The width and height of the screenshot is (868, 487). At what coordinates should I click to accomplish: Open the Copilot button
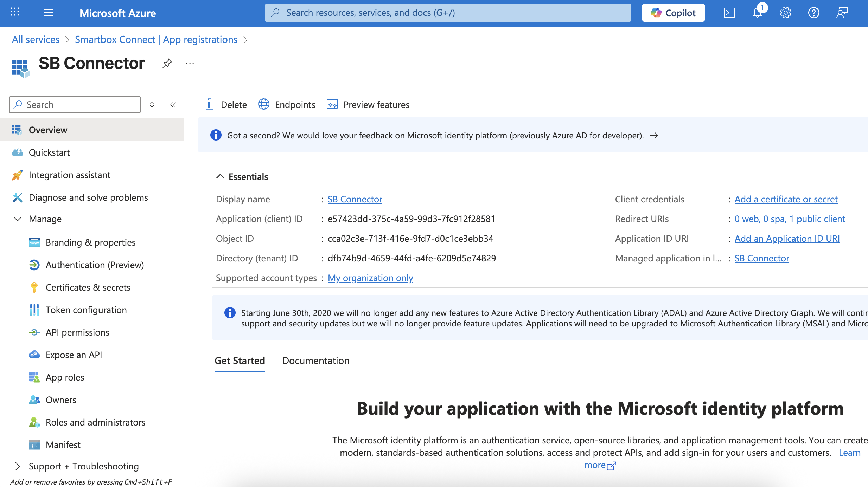[673, 13]
